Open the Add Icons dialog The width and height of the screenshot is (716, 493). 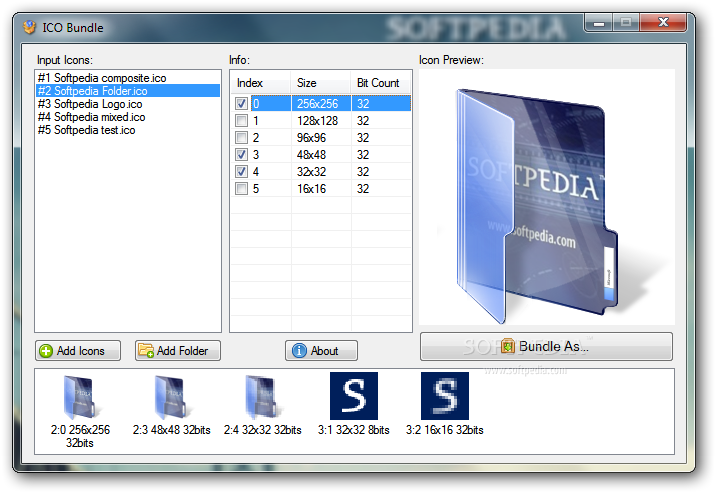tap(78, 351)
